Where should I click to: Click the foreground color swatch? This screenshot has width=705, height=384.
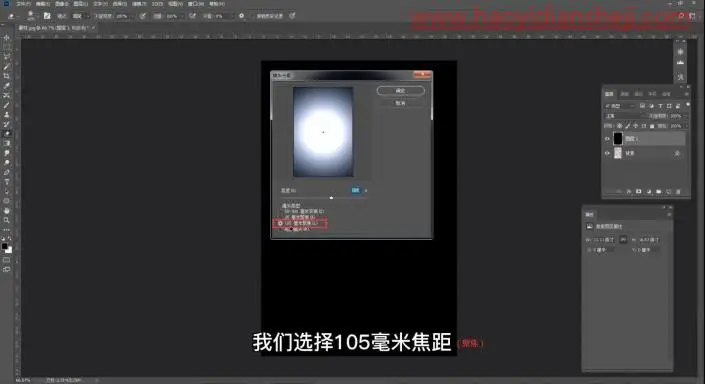coord(4,246)
